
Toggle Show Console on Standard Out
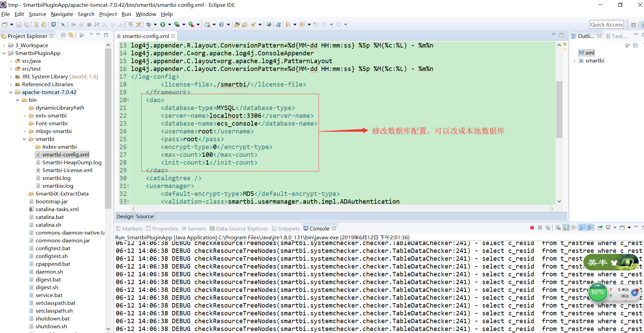pyautogui.click(x=582, y=228)
